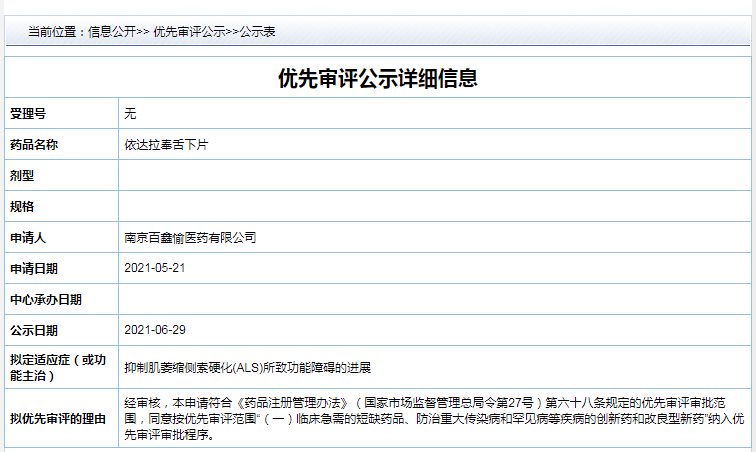This screenshot has height=452, width=756.
Task: Select applicant 南京百鑫愉医药有限公司
Action: (x=190, y=238)
